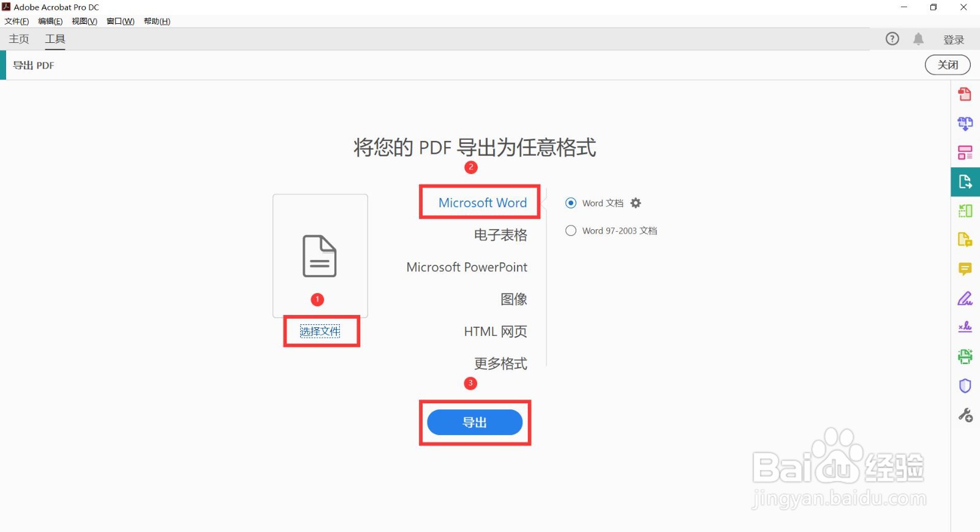Open Word export settings gear
Viewport: 980px width, 532px height.
pyautogui.click(x=636, y=203)
